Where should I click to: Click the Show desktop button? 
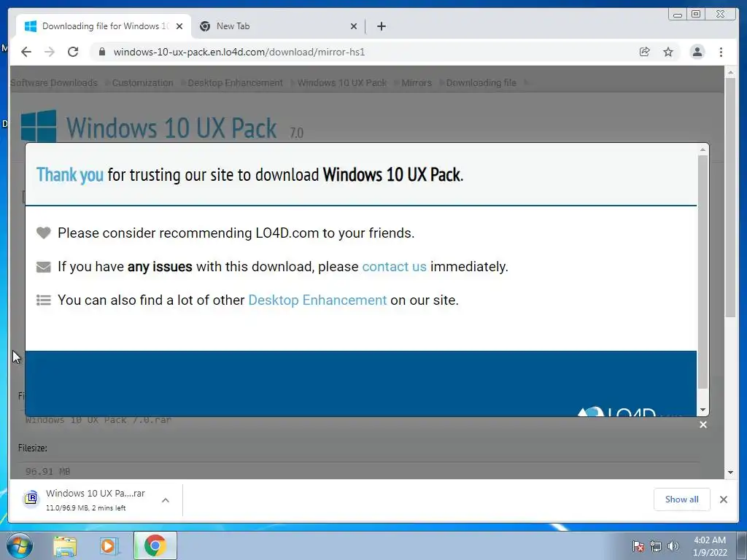tap(742, 545)
